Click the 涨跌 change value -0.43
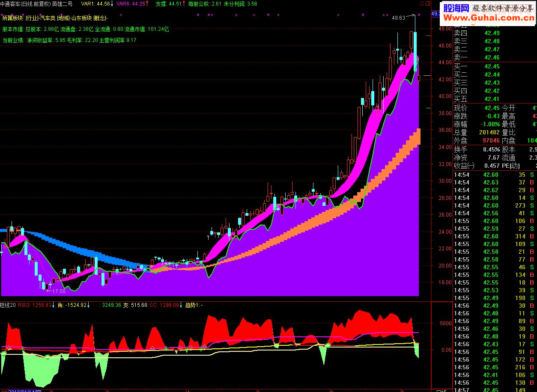This screenshot has height=392, width=537. 493,116
